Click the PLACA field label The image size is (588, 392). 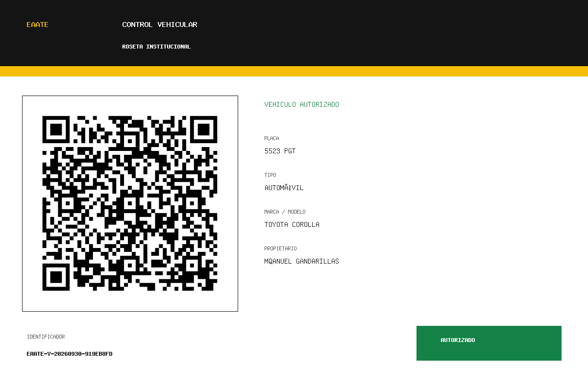tap(271, 138)
